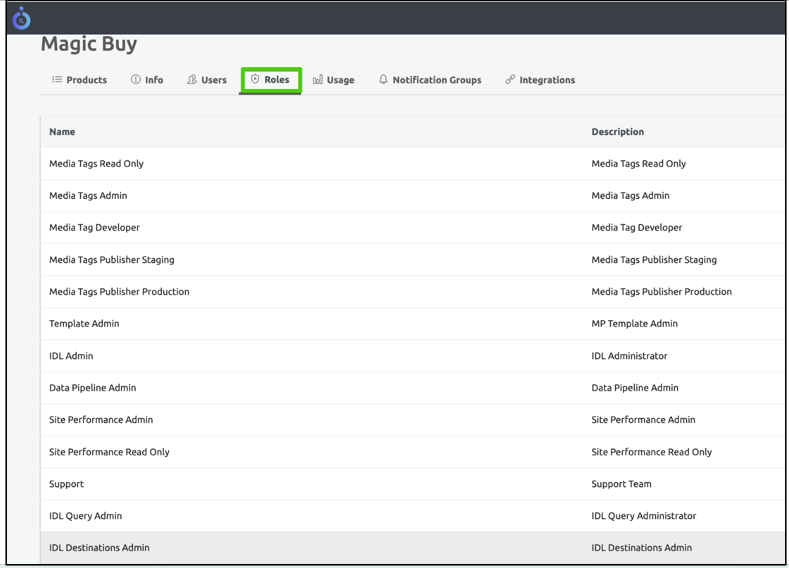The width and height of the screenshot is (789, 568).
Task: Click the Roles shield icon
Action: 255,80
